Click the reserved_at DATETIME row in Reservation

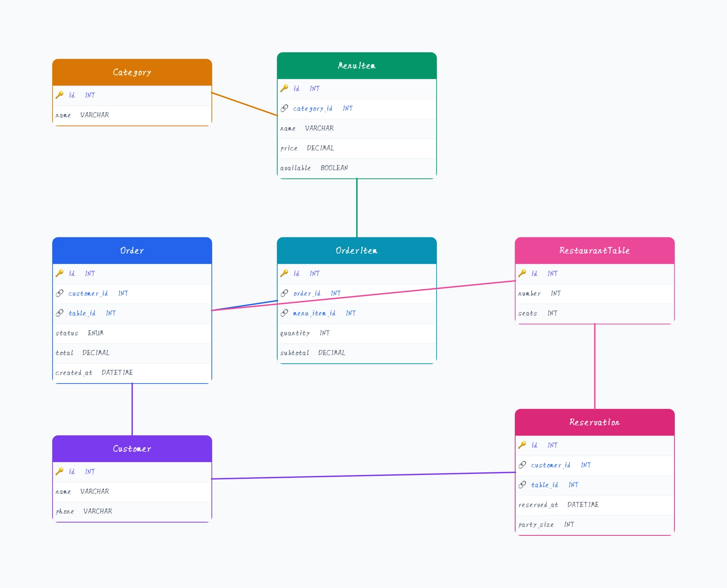(595, 505)
